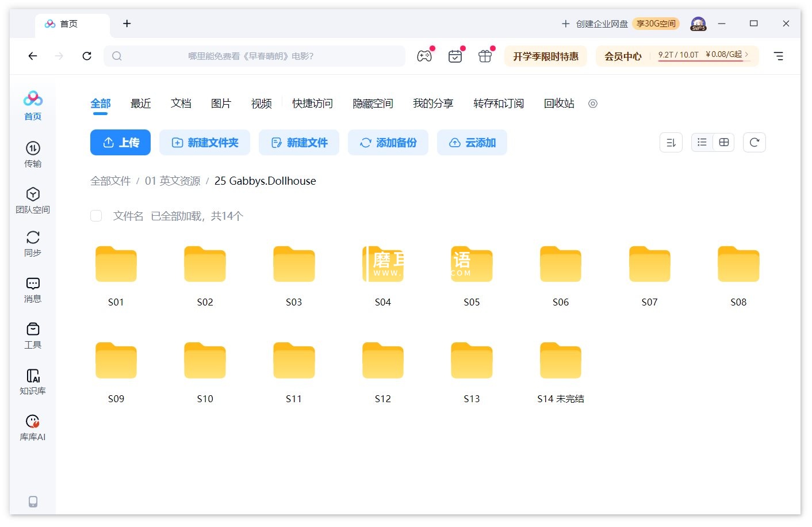Open the tab settings gear after 回收站
Image resolution: width=812 pixels, height=527 pixels.
tap(593, 104)
